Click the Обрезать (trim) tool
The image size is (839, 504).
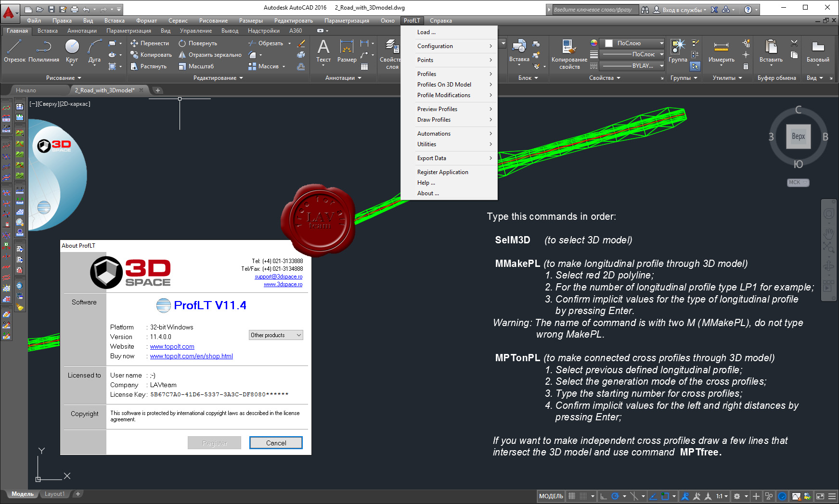click(x=266, y=43)
